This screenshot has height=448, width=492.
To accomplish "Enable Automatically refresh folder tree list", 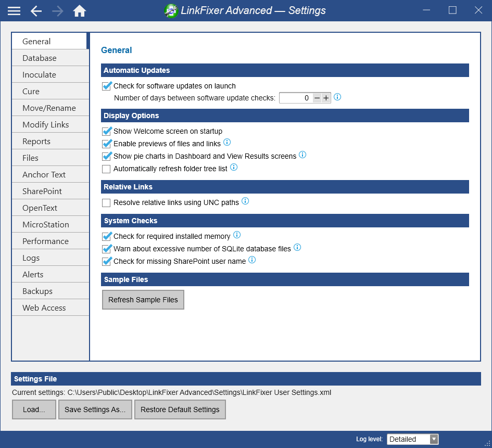I will [x=106, y=169].
